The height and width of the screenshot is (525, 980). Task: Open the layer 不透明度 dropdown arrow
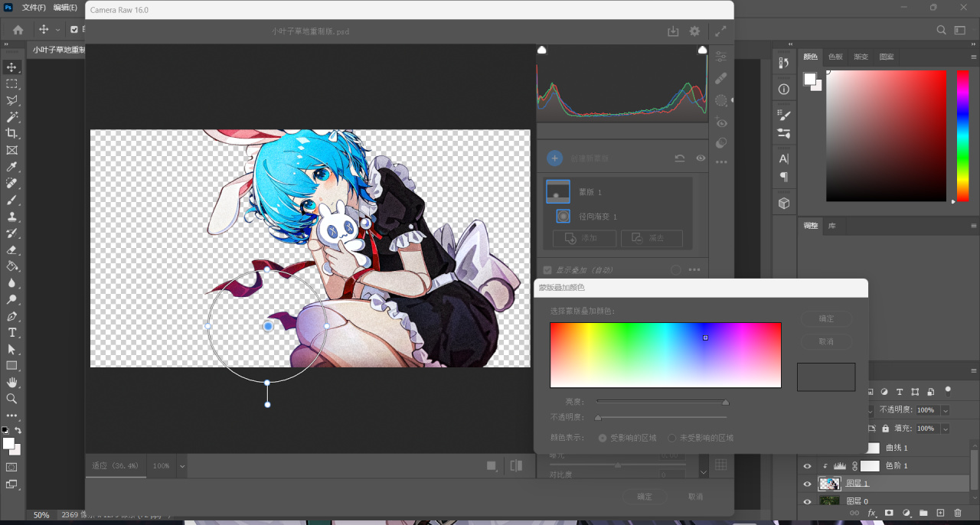(945, 410)
